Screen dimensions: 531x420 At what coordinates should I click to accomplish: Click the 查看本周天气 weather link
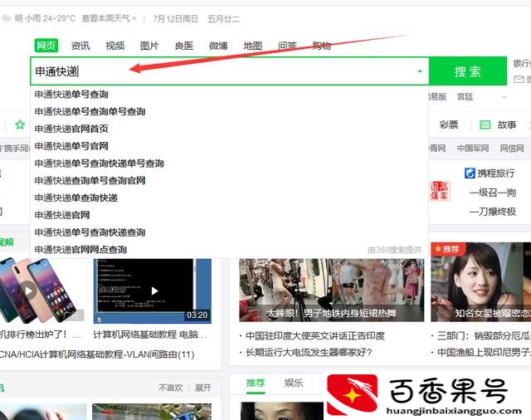[x=109, y=18]
